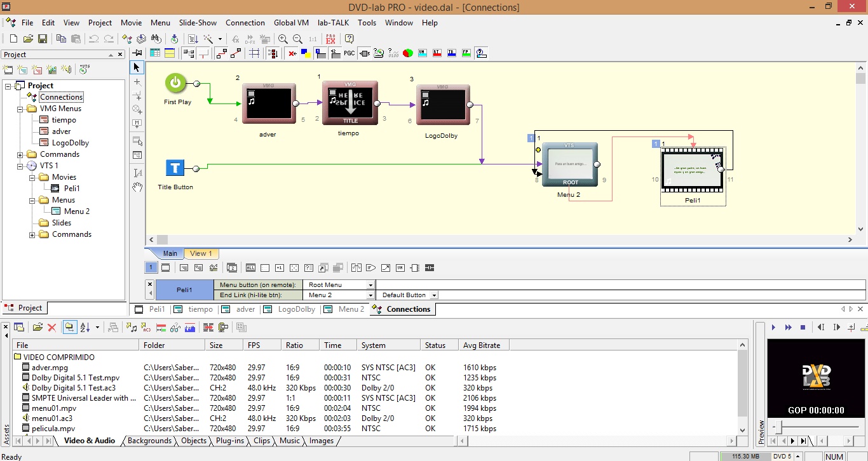Click the red X delete asset icon
The height and width of the screenshot is (461, 868).
pyautogui.click(x=52, y=328)
